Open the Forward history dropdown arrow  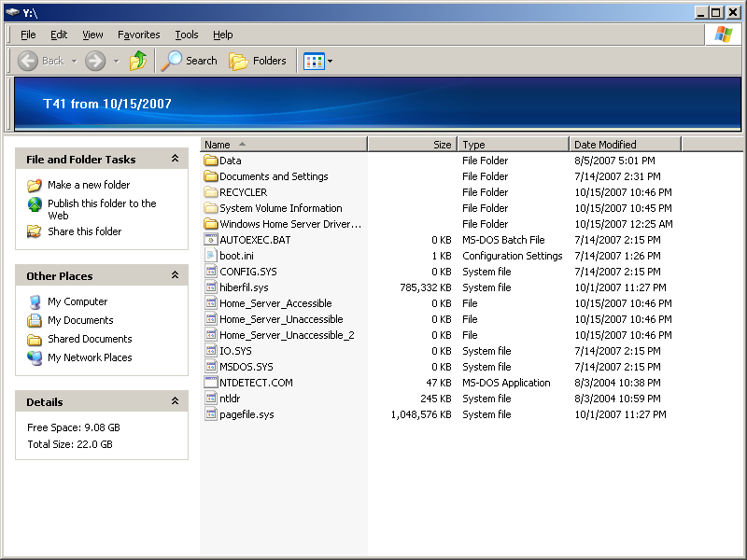(x=116, y=61)
